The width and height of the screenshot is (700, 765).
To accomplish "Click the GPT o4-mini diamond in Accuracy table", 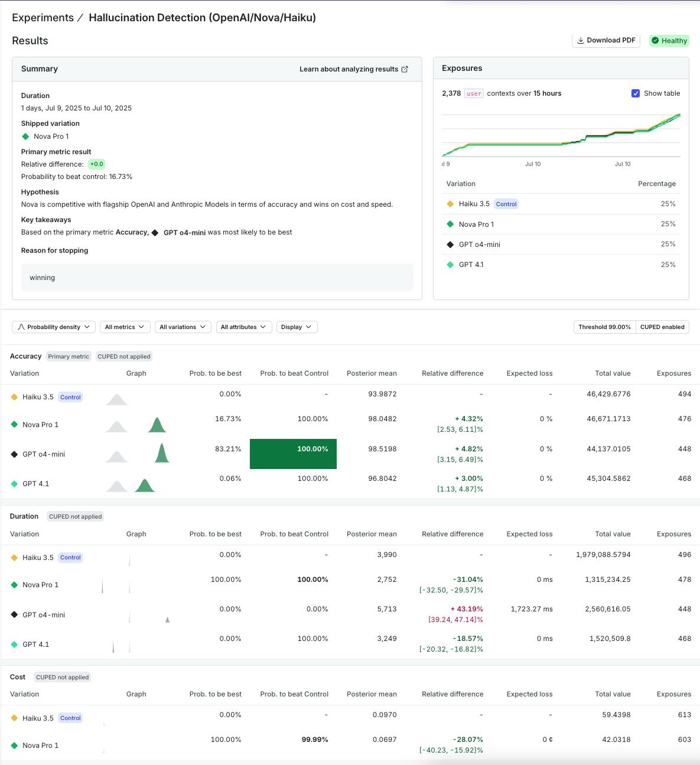I will click(x=14, y=454).
